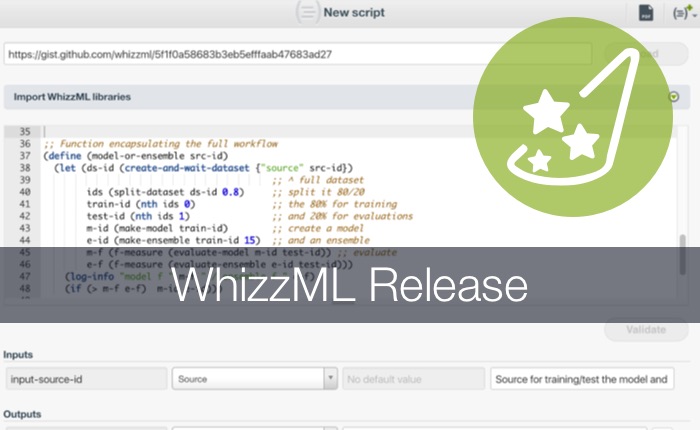Click the round arrow icon on libraries bar
Screen dimensions: 700x430
(674, 97)
